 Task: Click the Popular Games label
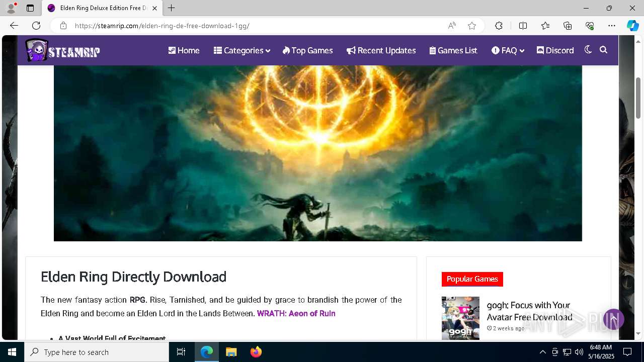(472, 279)
